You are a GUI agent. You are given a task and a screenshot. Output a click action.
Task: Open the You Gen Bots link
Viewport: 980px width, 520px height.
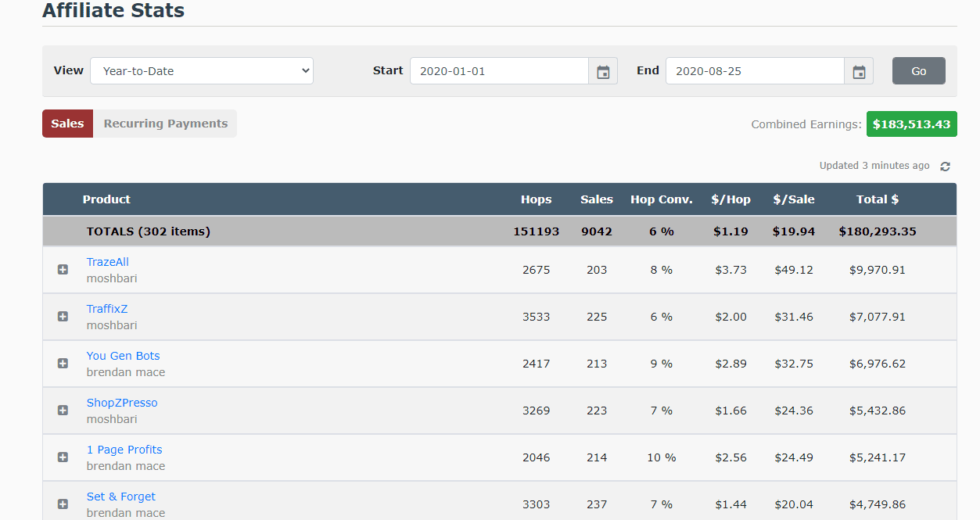(x=123, y=356)
